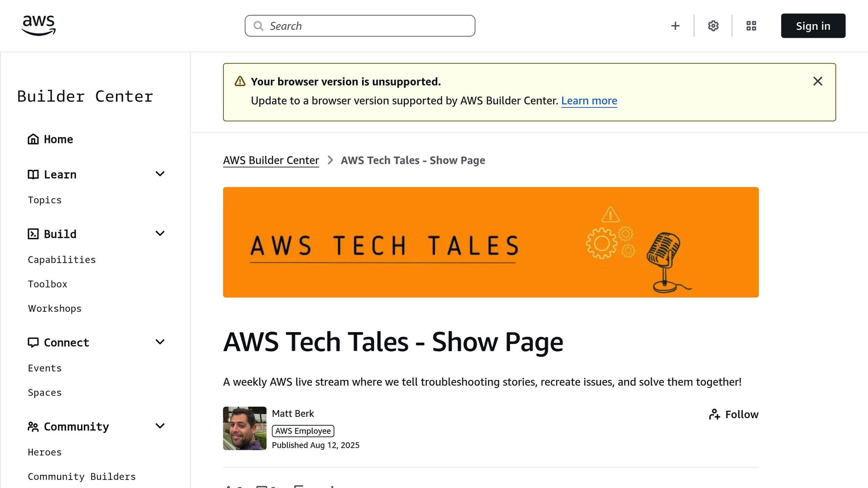Click the plus icon to create content
Screen dimensions: 868x488
[x=675, y=25]
